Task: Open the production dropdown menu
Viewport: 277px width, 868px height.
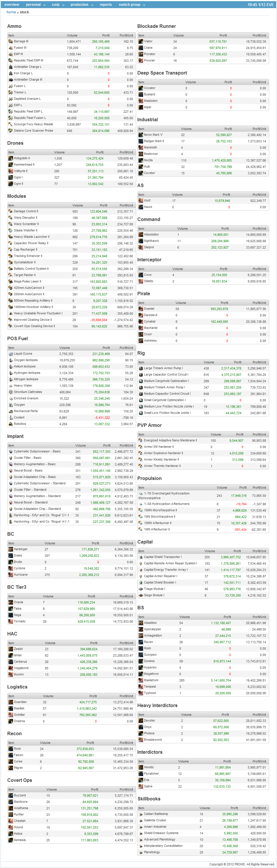Action: 82,5
